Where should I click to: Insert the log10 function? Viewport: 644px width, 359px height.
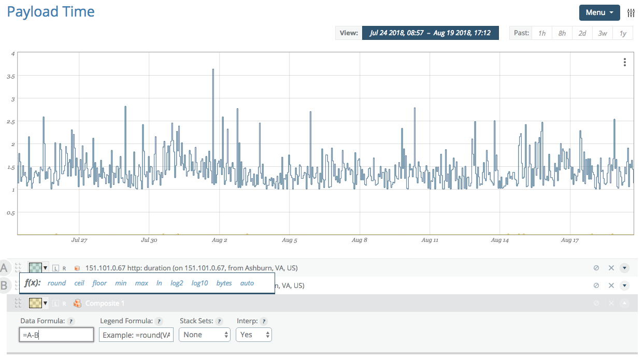(199, 283)
